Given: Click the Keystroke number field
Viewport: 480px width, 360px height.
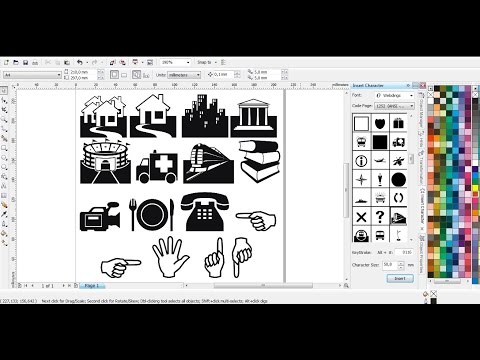Looking at the screenshot, I should 404,253.
